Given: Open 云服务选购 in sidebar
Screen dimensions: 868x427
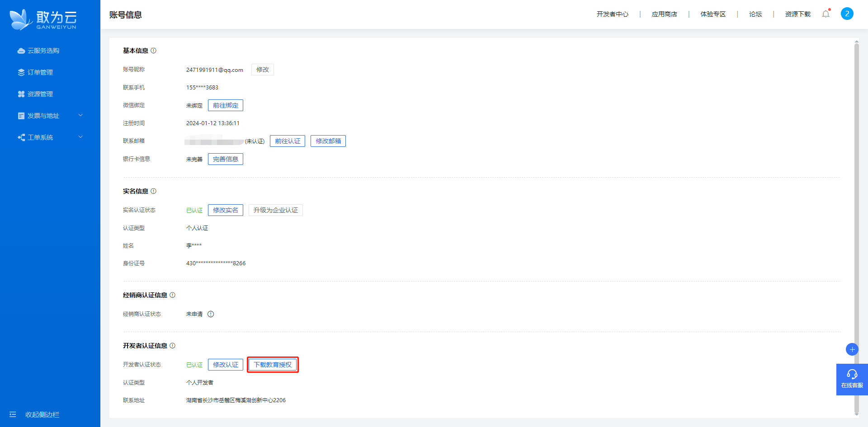Looking at the screenshot, I should pyautogui.click(x=43, y=51).
